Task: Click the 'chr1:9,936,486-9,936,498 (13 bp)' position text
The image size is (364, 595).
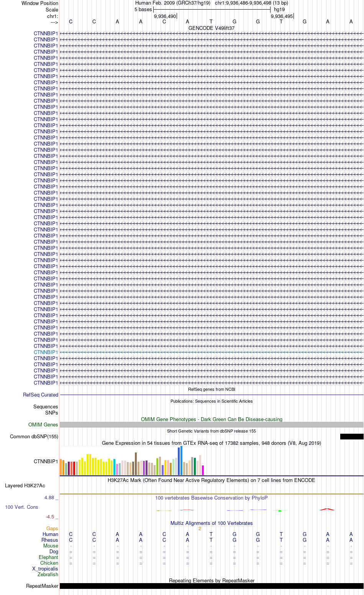Action: [x=251, y=3]
